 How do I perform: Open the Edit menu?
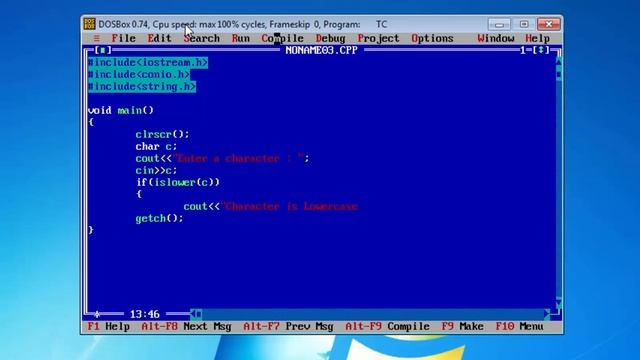159,38
